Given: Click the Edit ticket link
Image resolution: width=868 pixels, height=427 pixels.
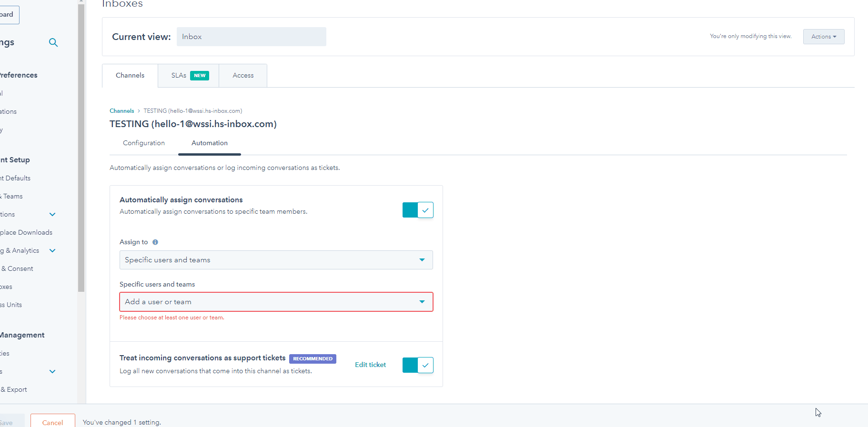Looking at the screenshot, I should 370,365.
